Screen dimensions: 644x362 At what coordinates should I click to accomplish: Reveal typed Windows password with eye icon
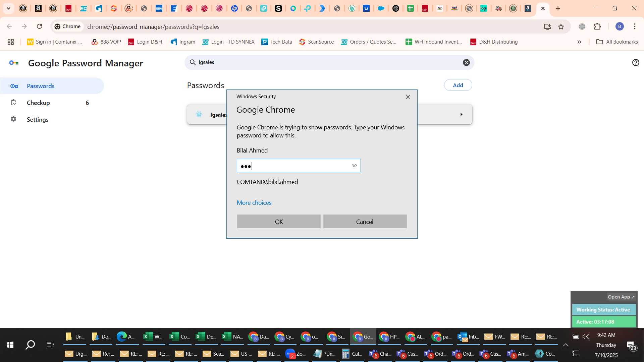coord(354,166)
